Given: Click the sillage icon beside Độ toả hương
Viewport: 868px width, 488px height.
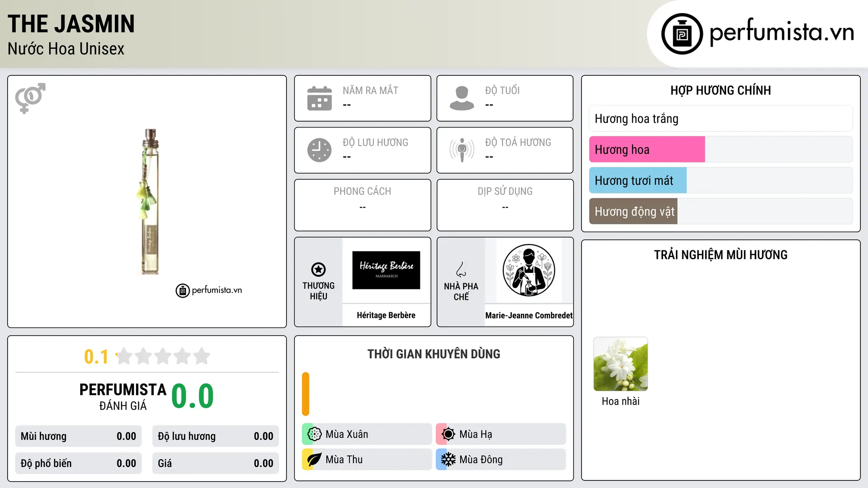Looking at the screenshot, I should coord(462,150).
